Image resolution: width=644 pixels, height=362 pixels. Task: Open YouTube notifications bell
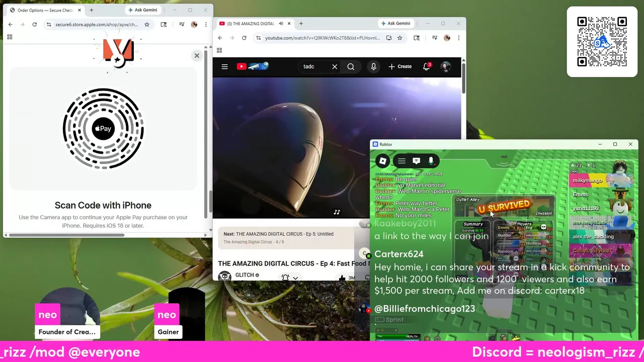[x=427, y=66]
